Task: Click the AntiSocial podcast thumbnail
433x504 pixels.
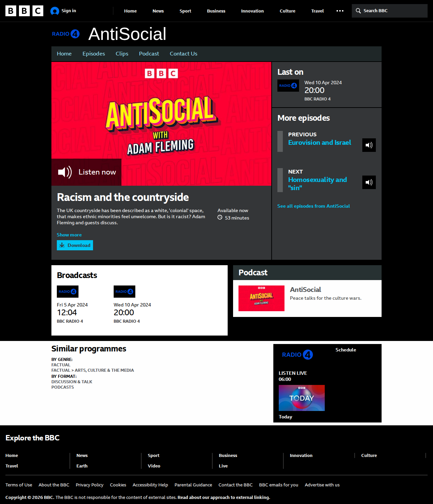Action: [x=261, y=298]
